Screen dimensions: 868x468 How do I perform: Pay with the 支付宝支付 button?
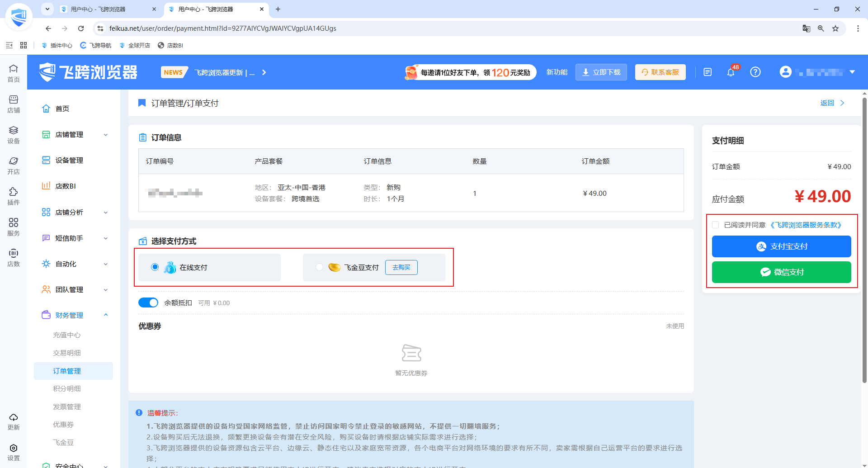[x=781, y=246]
